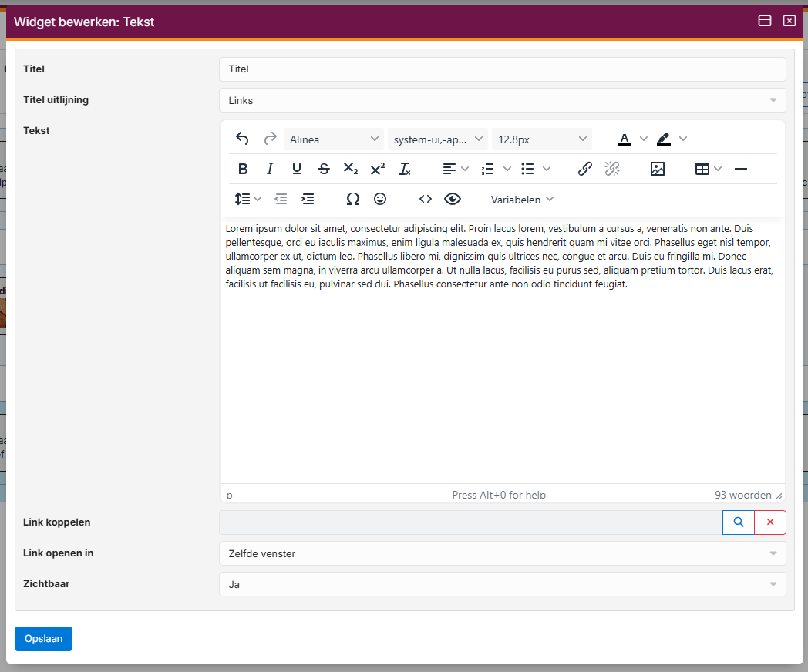Open the special character Omega icon
This screenshot has height=672, width=808.
(353, 199)
